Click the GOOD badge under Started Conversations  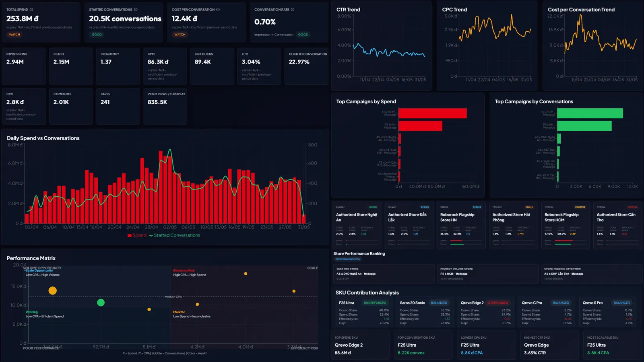pyautogui.click(x=97, y=35)
